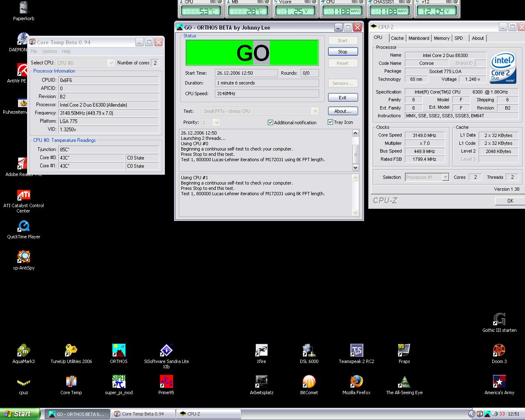Click the GO - ORTHOS BETA taskbar button
The image size is (525, 420).
(x=77, y=414)
